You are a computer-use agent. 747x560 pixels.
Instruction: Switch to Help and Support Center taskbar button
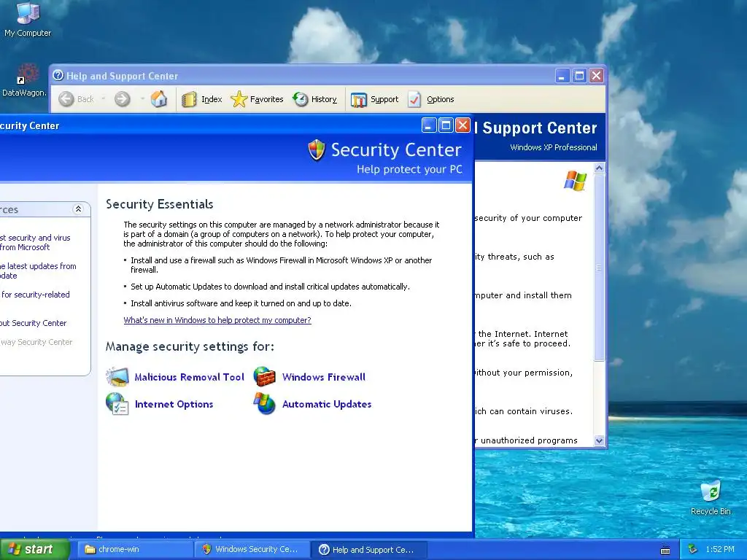[x=369, y=550]
